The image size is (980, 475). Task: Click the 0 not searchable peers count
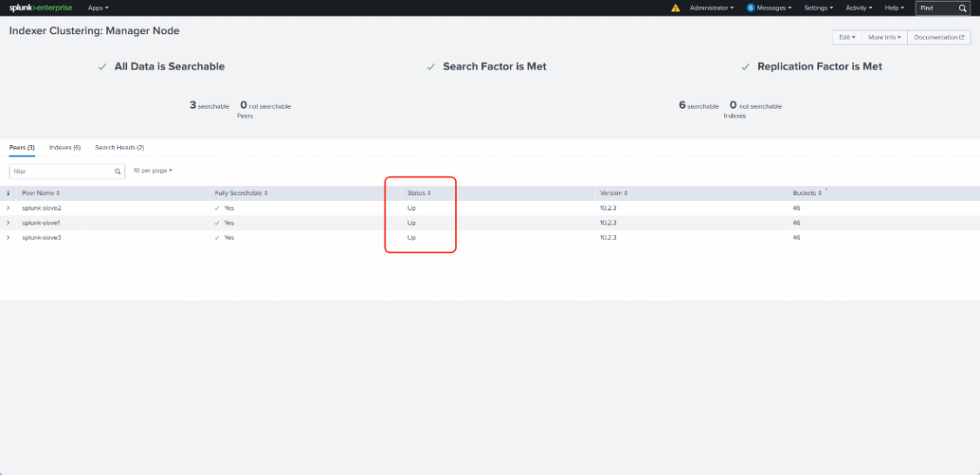[x=265, y=105]
